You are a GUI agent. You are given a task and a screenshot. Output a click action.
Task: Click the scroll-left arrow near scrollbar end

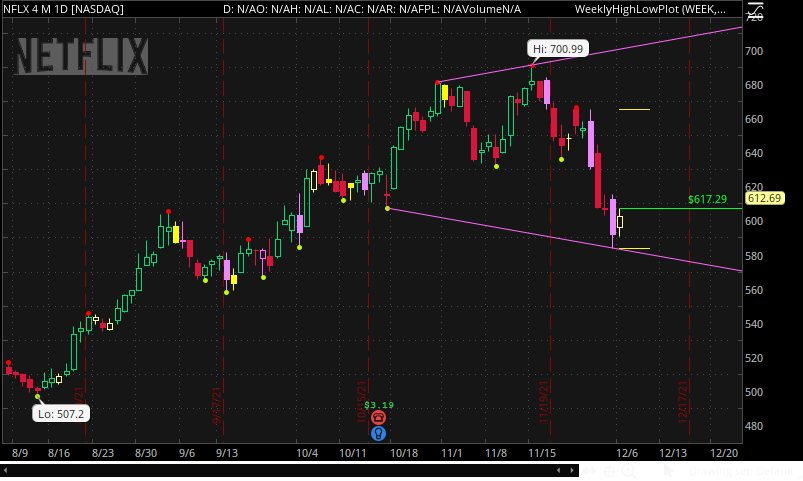559,470
